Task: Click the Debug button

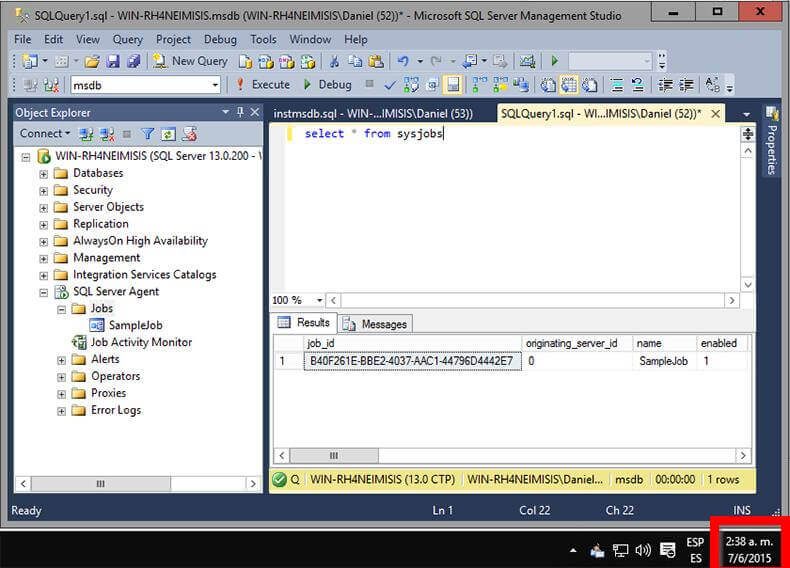Action: [x=327, y=85]
